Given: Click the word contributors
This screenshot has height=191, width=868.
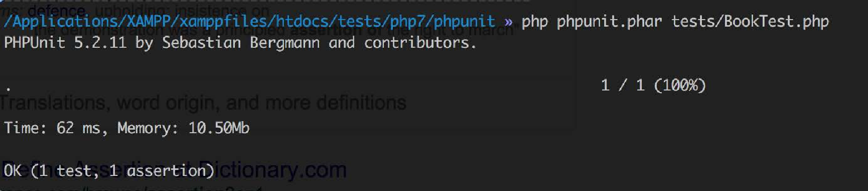Looking at the screenshot, I should 419,43.
